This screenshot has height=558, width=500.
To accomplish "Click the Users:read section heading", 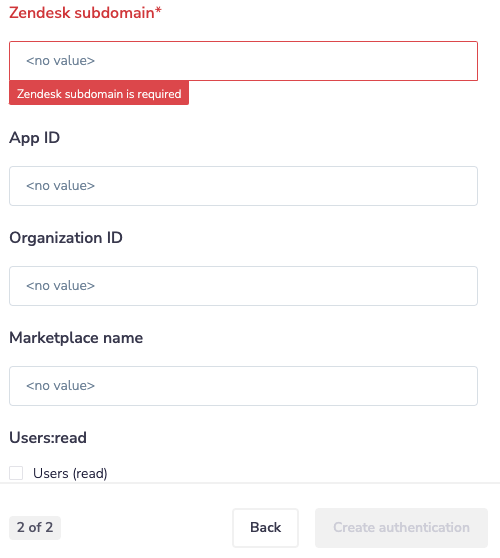I will click(48, 438).
